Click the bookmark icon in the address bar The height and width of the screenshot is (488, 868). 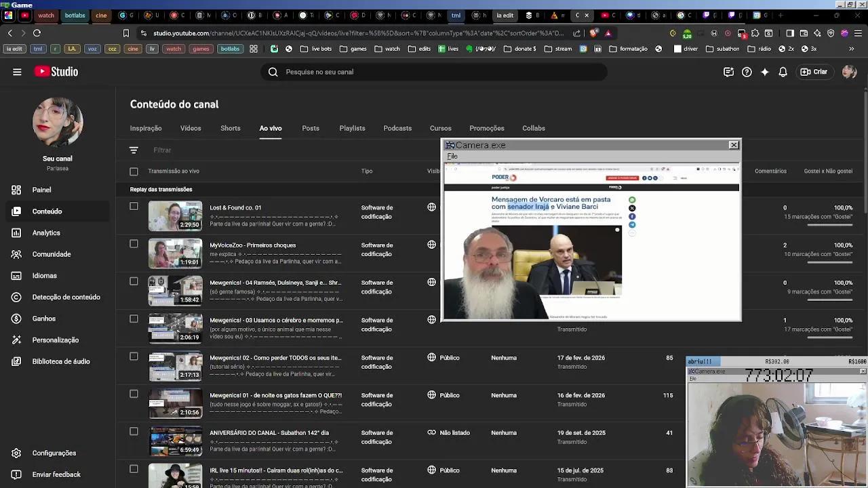coord(126,33)
